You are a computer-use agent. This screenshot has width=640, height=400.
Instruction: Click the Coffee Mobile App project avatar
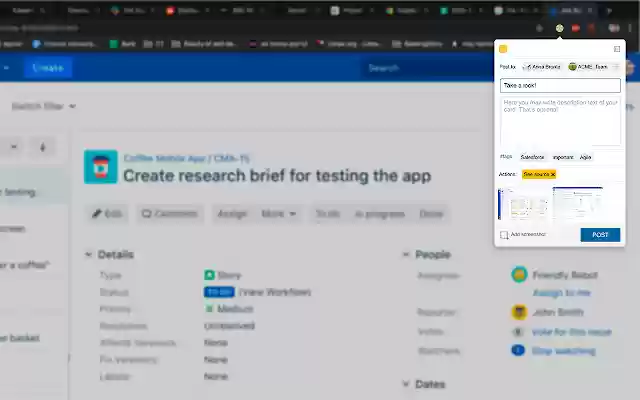pos(101,167)
